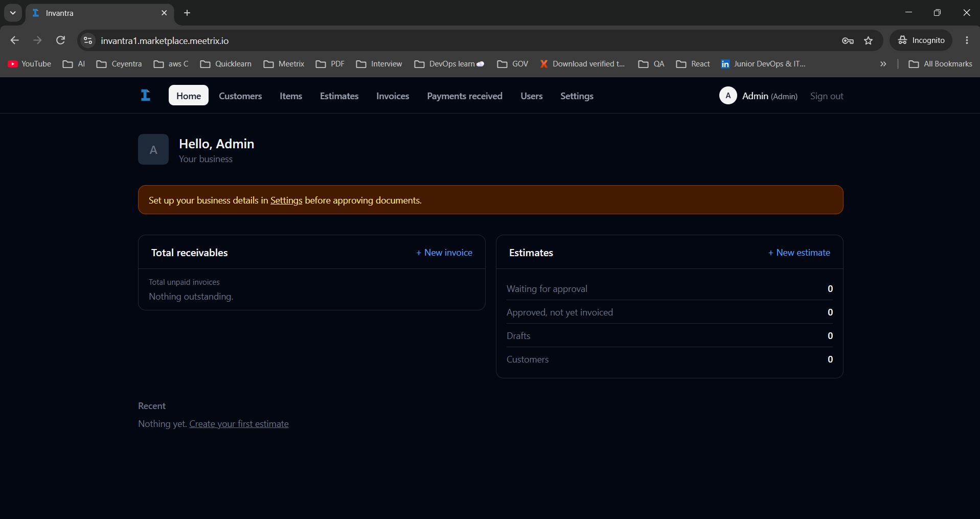Open the React bookmark folder
The height and width of the screenshot is (519, 980).
693,64
